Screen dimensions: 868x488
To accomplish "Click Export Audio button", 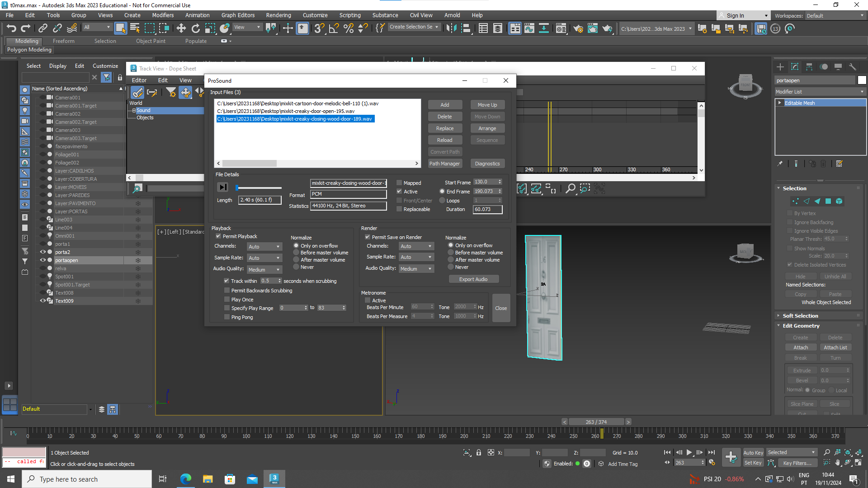I will coord(473,279).
